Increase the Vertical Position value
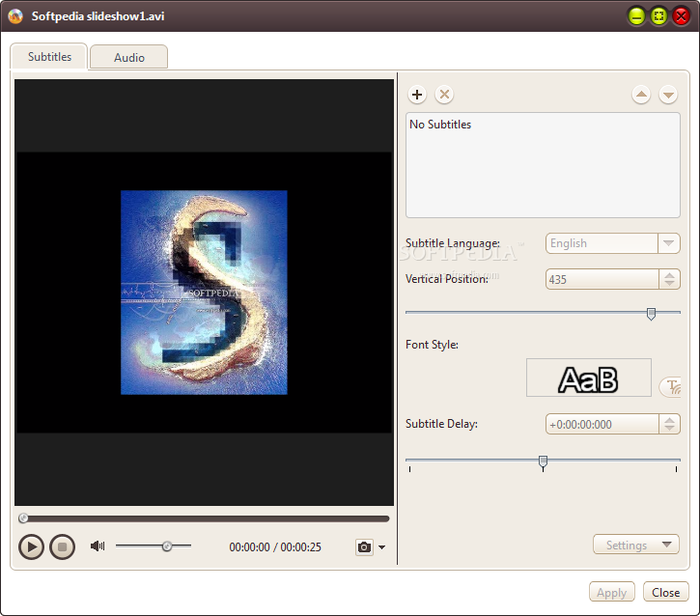The height and width of the screenshot is (616, 700). click(x=669, y=275)
